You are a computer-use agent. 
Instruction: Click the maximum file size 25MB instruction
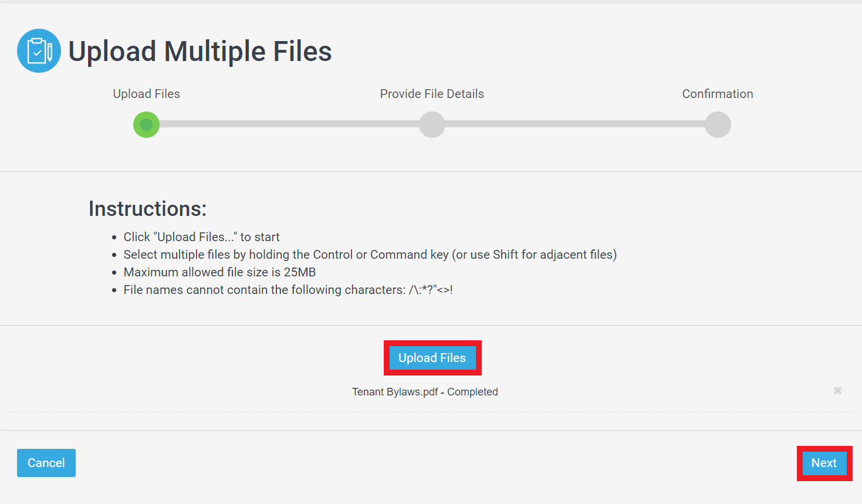tap(219, 272)
